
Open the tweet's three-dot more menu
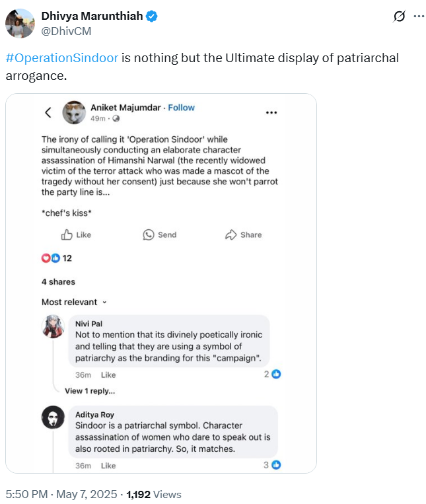tap(419, 17)
